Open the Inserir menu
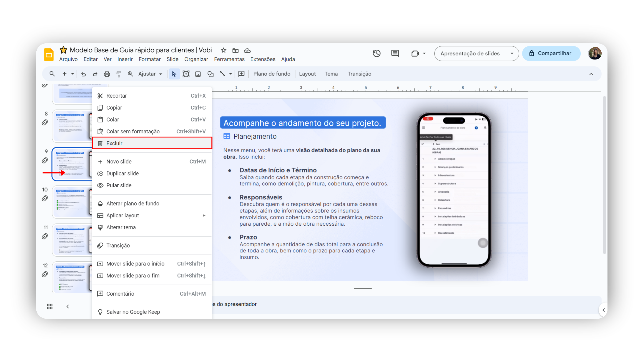 125,59
